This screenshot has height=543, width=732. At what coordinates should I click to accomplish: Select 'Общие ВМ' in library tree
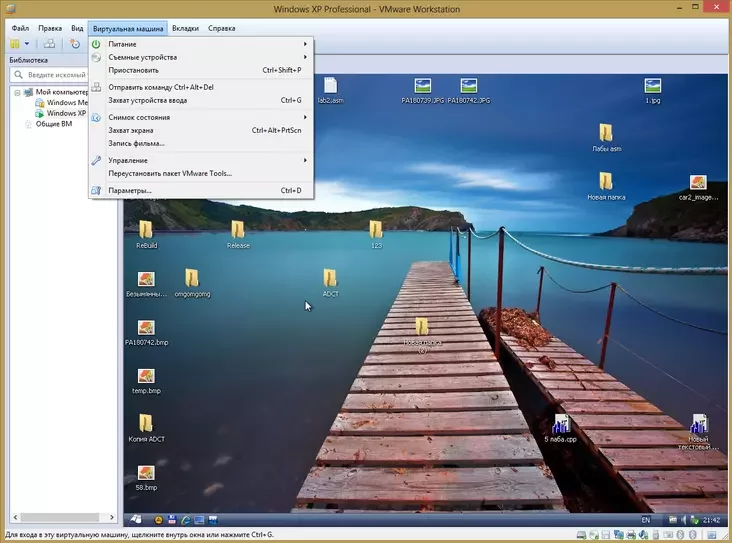point(53,124)
